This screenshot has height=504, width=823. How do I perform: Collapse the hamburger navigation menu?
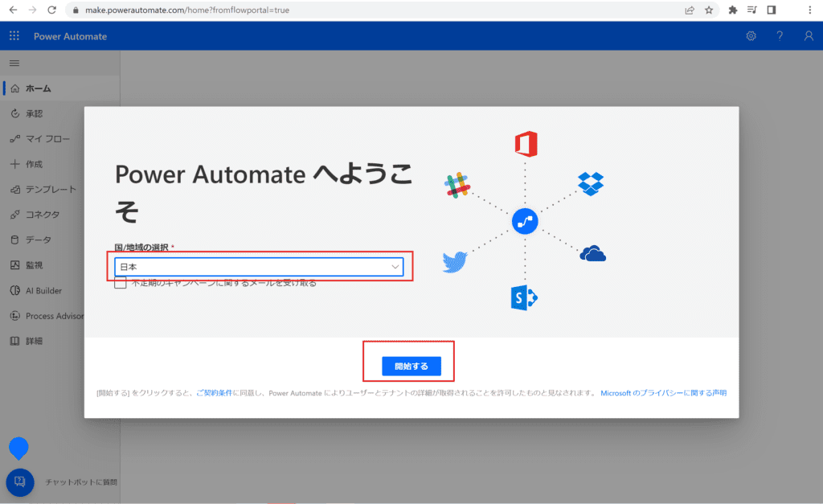pyautogui.click(x=14, y=63)
